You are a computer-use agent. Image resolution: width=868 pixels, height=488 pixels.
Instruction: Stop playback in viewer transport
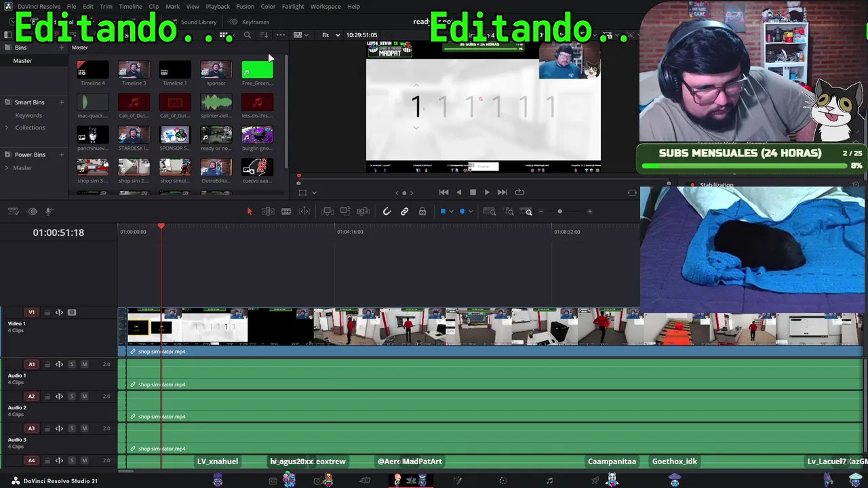tap(473, 192)
